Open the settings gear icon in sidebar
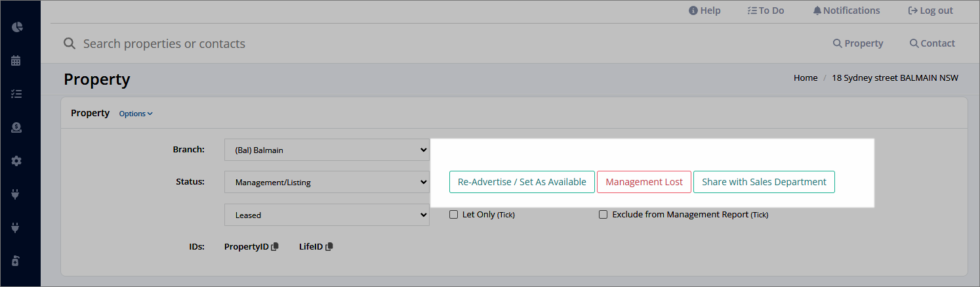980x287 pixels. pyautogui.click(x=17, y=161)
